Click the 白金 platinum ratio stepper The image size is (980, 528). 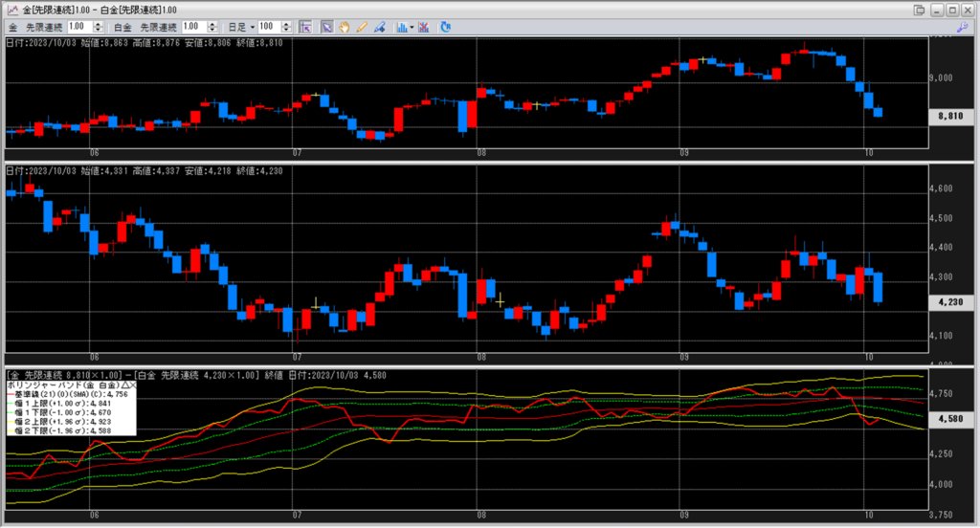pos(222,27)
